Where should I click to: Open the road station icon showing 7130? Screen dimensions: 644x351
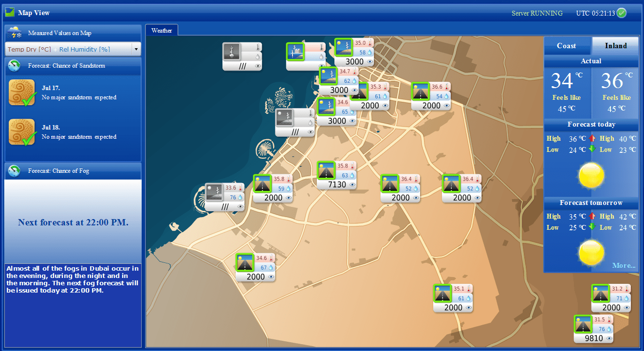(x=326, y=171)
